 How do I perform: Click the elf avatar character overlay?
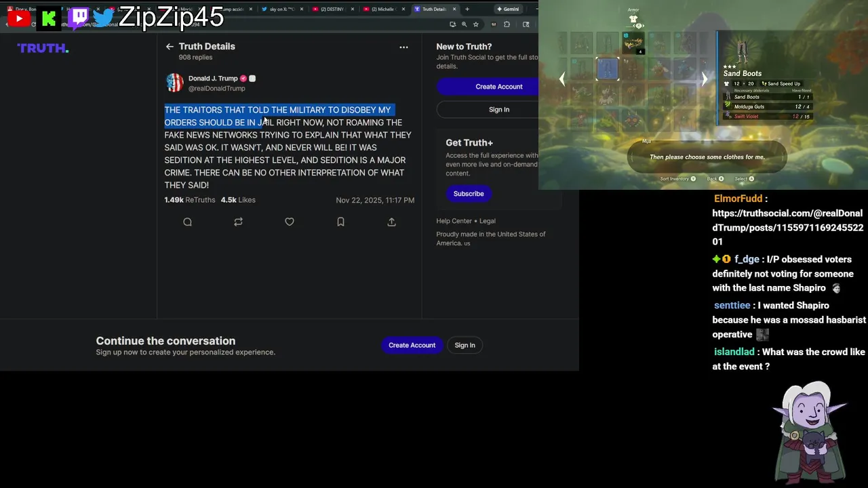(x=810, y=431)
